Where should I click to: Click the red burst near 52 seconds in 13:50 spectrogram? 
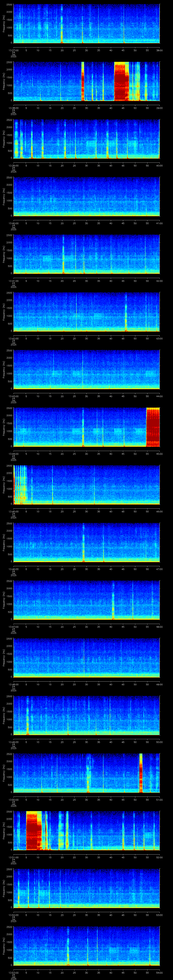coord(141,773)
